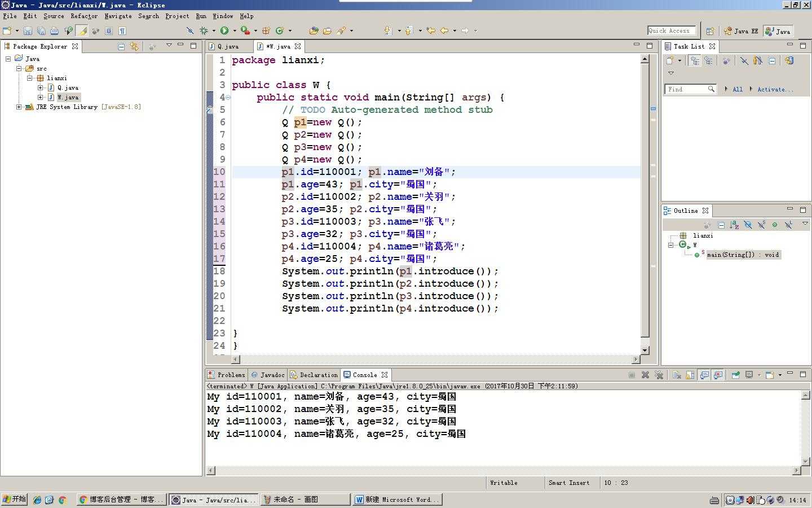Toggle Block Selection Mode button

tap(109, 30)
